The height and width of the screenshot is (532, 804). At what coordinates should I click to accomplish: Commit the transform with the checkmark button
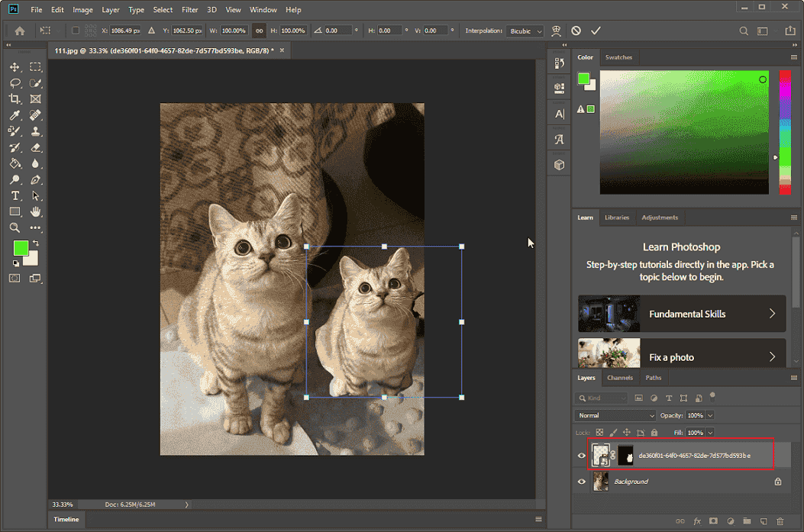(596, 31)
